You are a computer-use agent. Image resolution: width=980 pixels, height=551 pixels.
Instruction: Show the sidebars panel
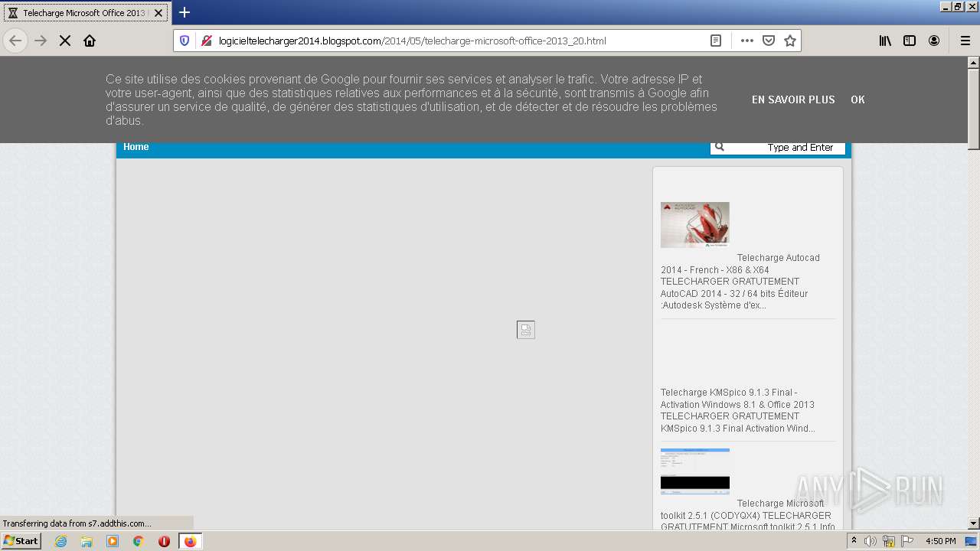pyautogui.click(x=910, y=41)
